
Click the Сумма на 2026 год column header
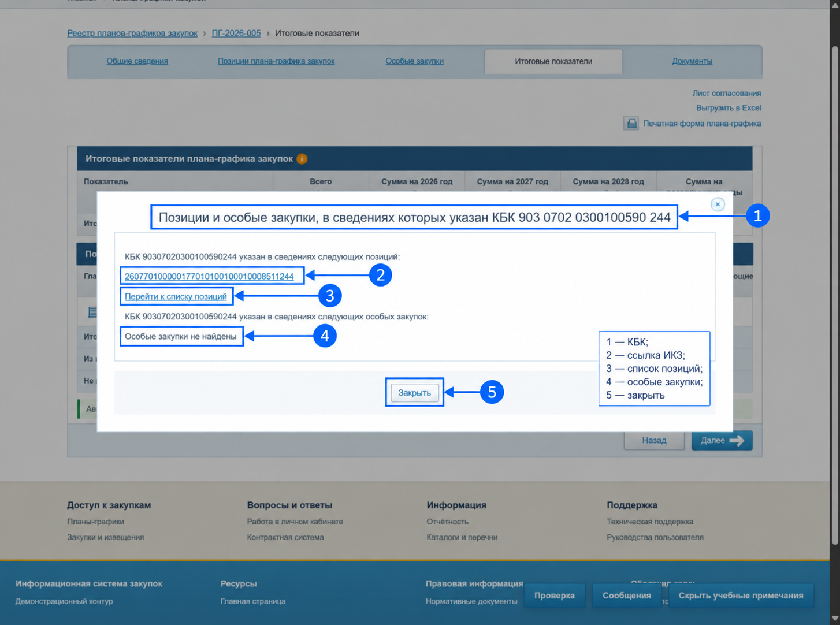(417, 181)
